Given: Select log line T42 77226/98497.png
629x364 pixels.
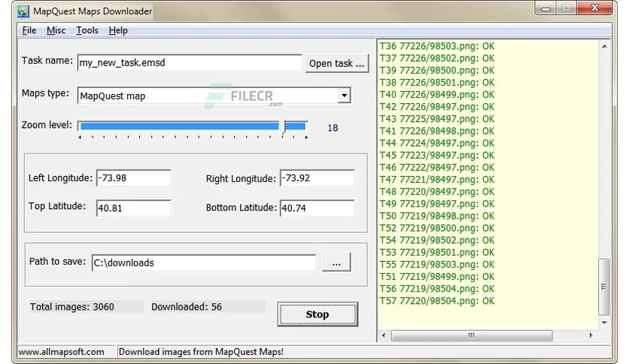Looking at the screenshot, I should point(437,107).
